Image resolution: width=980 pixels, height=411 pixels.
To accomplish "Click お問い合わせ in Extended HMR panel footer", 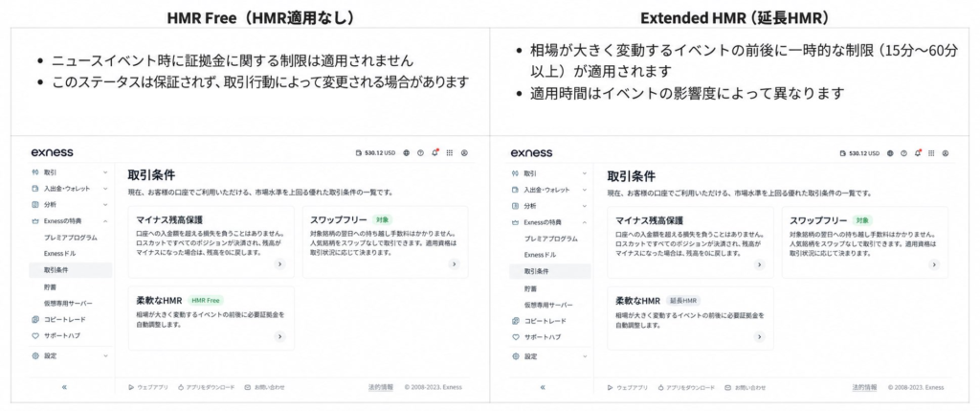I will 745,388.
